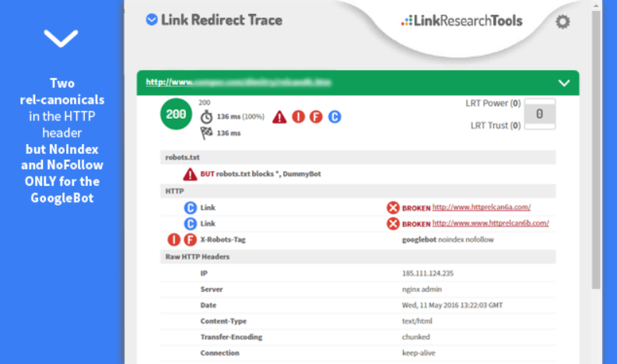Open the settings gear icon

[563, 22]
